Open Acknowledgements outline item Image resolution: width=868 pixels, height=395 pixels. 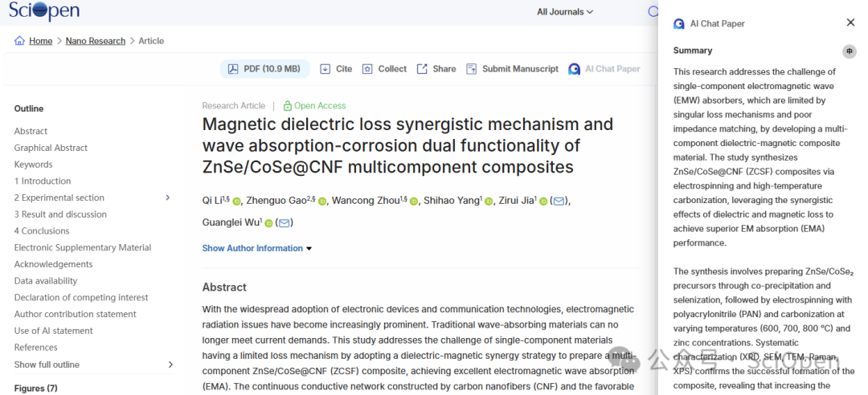click(54, 264)
